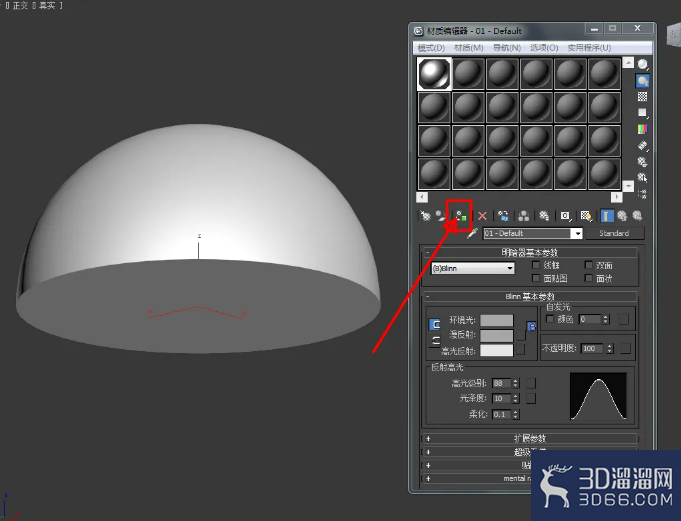This screenshot has width=681, height=521.
Task: Check the 自发光 颜色 checkbox
Action: [550, 319]
